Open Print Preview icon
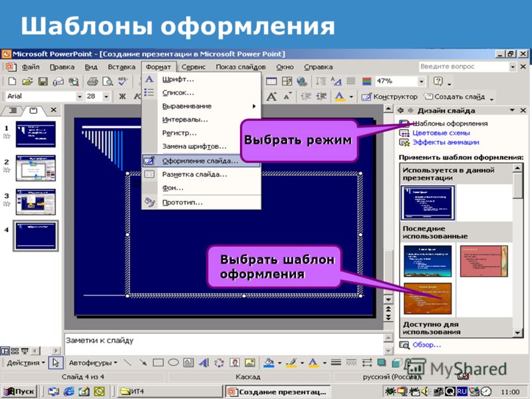Viewport: 532px width, 399px height. point(108,81)
